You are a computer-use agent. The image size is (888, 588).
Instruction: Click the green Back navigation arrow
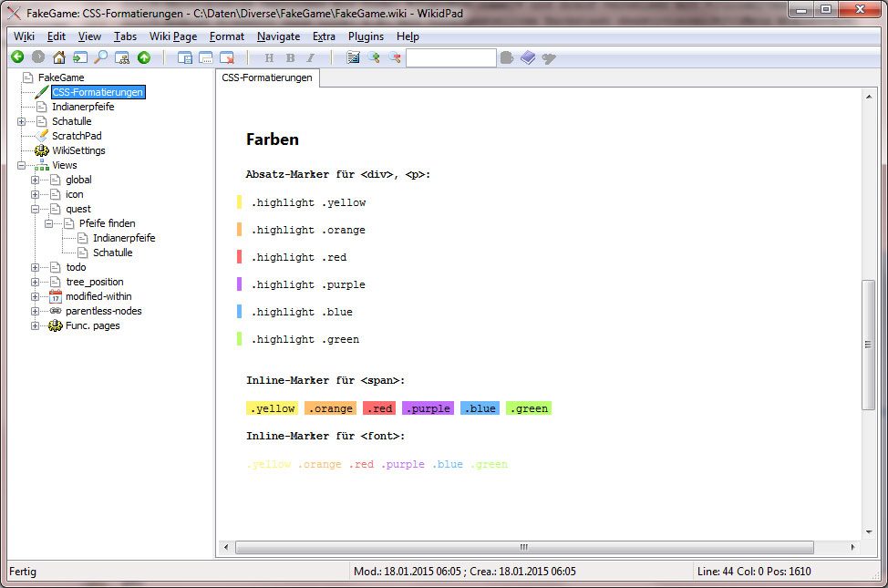[x=16, y=57]
